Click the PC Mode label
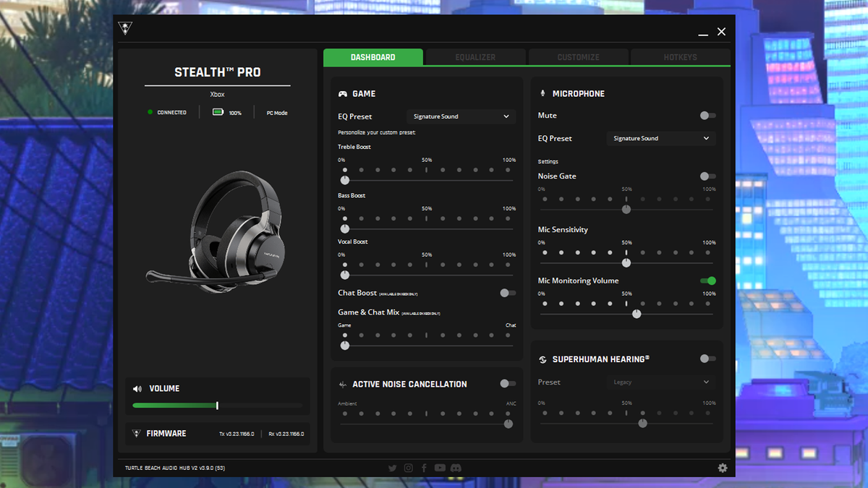The image size is (868, 488). tap(277, 113)
